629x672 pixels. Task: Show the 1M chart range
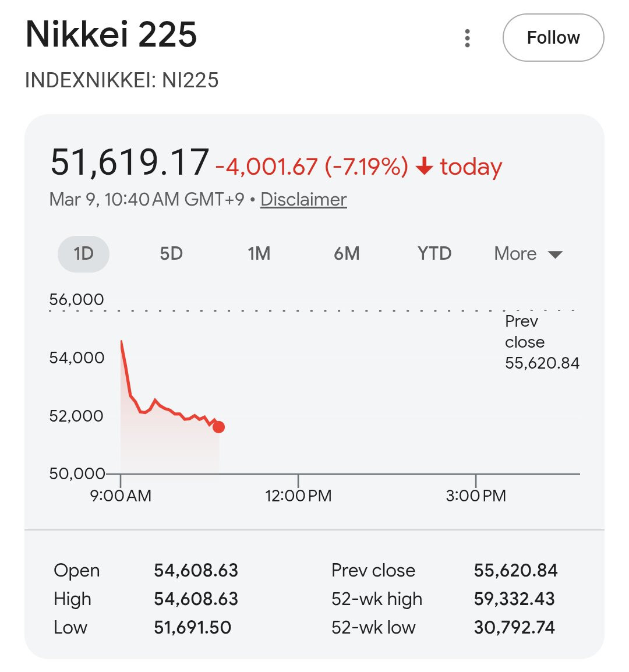(x=259, y=254)
